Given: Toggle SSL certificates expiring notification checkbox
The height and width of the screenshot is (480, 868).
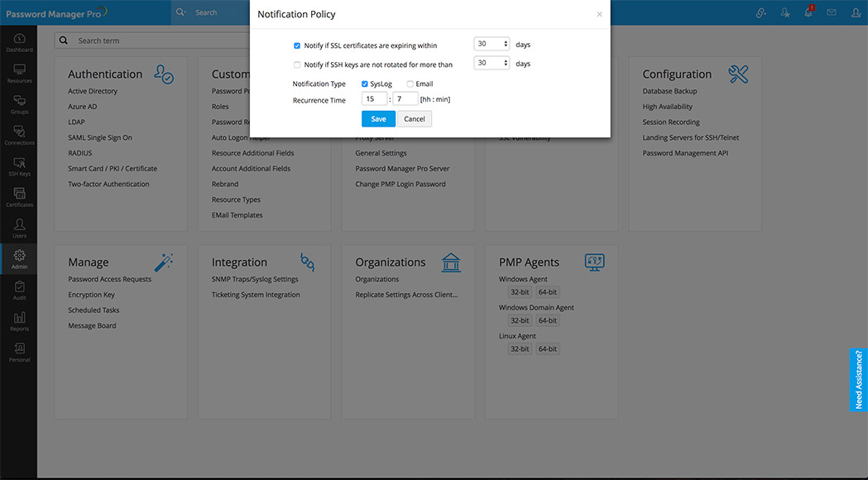Looking at the screenshot, I should [x=297, y=46].
